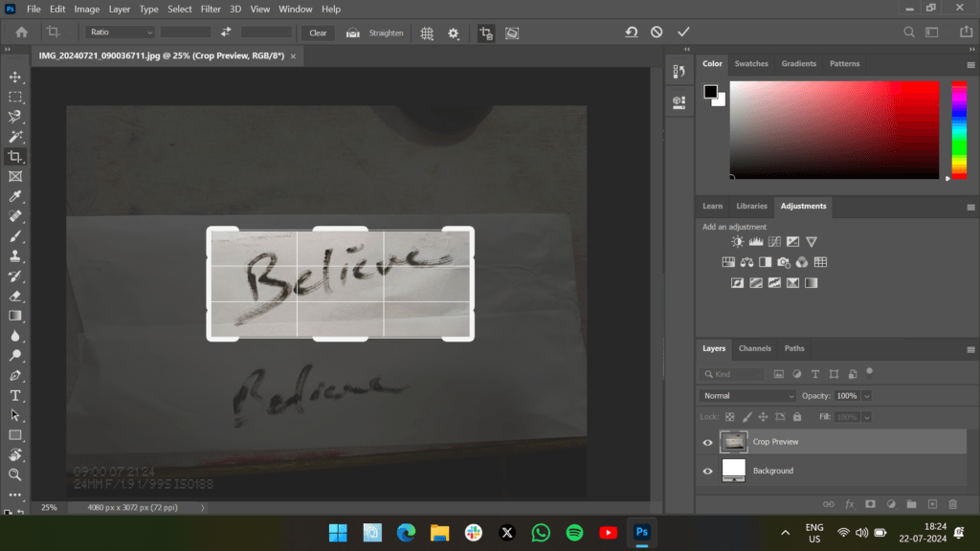Hide the Background layer

(x=707, y=471)
